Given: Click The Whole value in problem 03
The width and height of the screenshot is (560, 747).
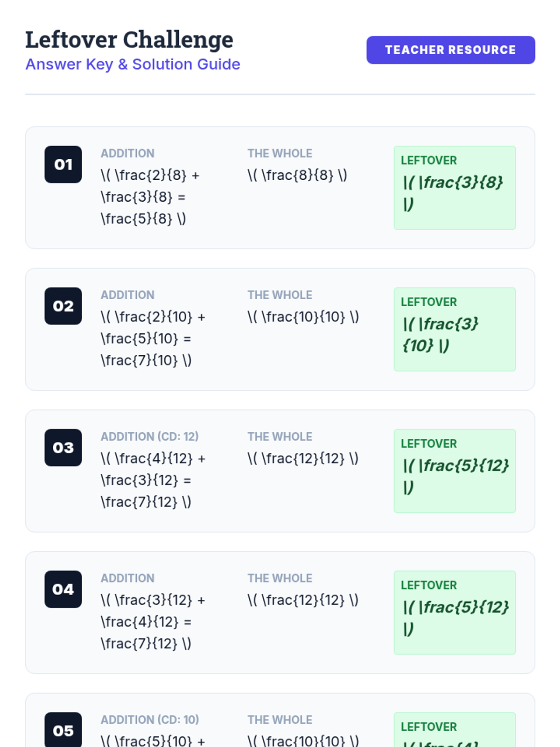Looking at the screenshot, I should pos(303,458).
